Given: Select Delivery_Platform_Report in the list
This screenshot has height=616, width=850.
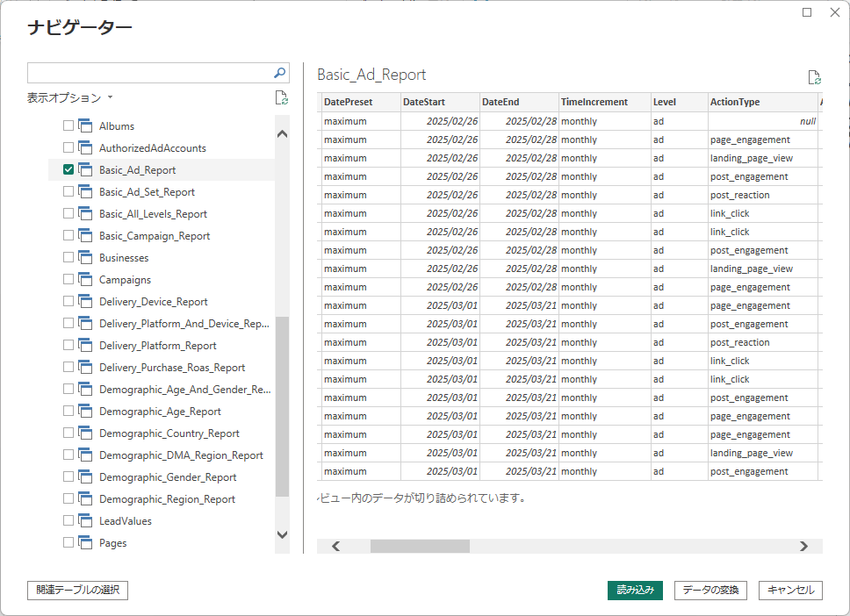Looking at the screenshot, I should pyautogui.click(x=158, y=345).
